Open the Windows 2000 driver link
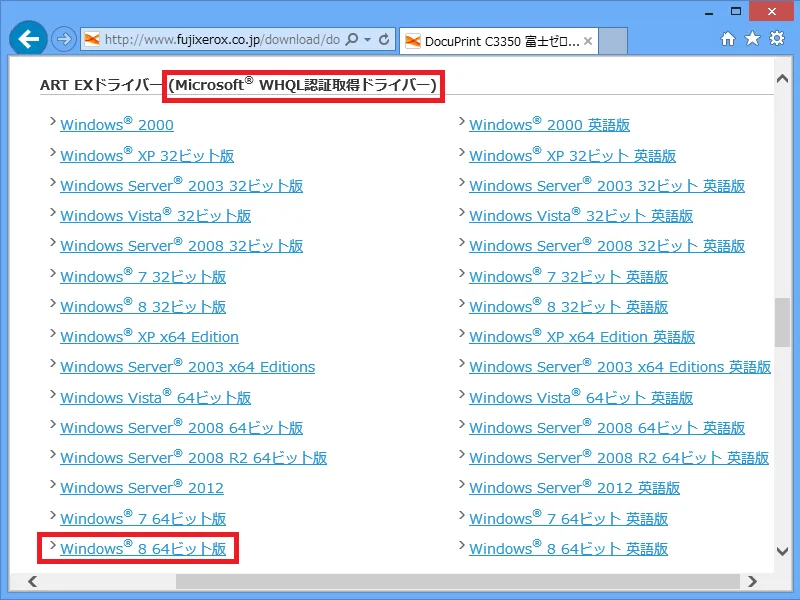Screen dimensions: 800x600 click(x=116, y=125)
